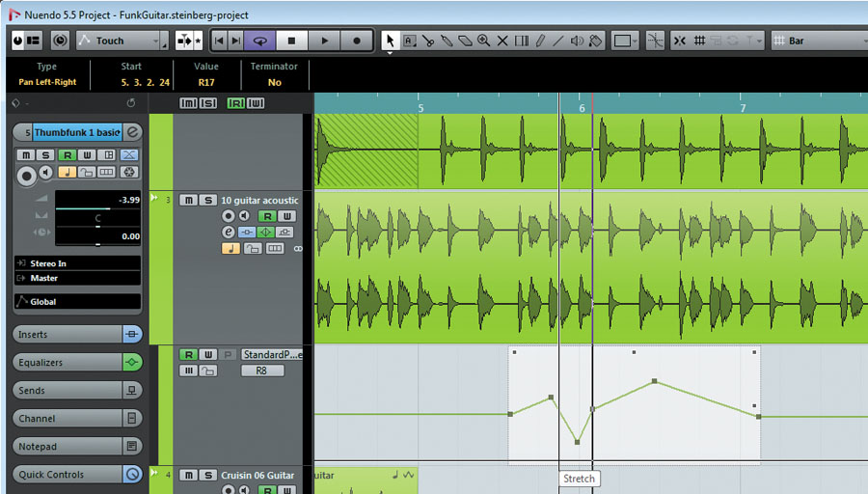
Task: Open the Touch automation mode dropdown
Action: pyautogui.click(x=121, y=41)
